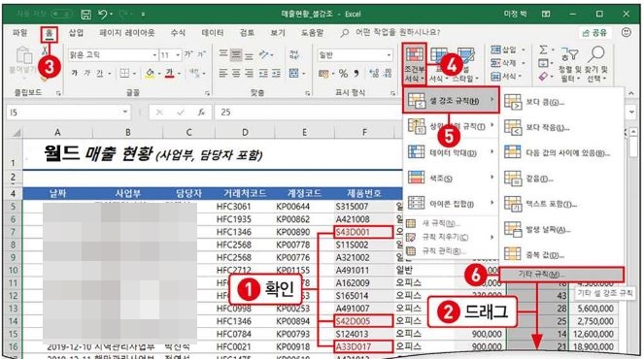Screen dimensions: 644x359
Task: Click the decrease font size icon
Action: pyautogui.click(x=202, y=54)
